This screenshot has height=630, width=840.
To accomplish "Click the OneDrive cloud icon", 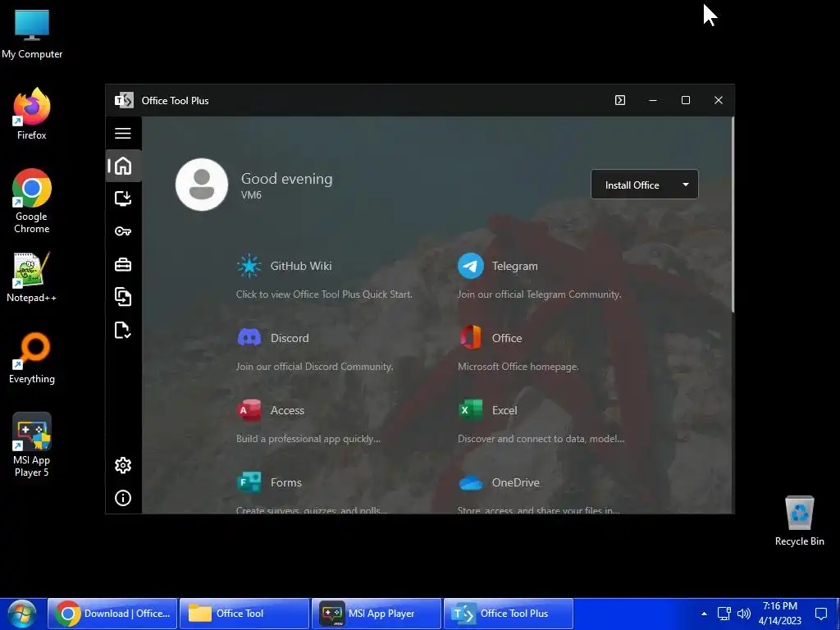I will [x=470, y=482].
